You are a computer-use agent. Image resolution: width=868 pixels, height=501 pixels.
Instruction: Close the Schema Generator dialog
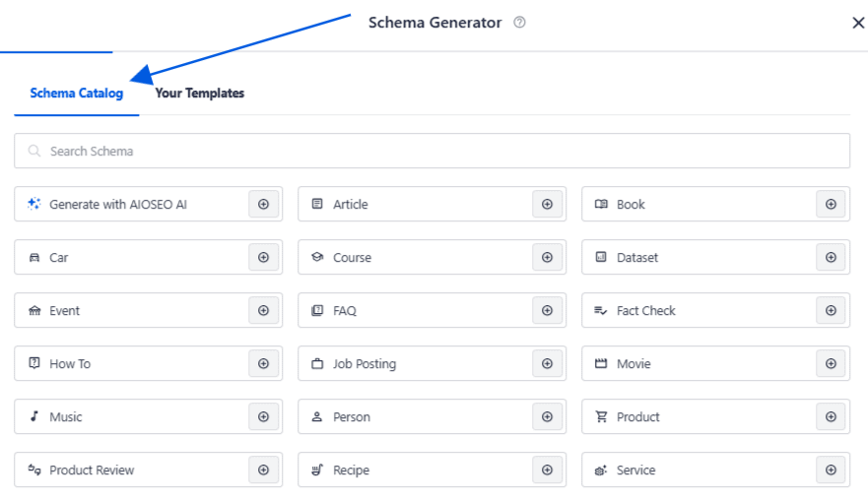click(x=858, y=23)
